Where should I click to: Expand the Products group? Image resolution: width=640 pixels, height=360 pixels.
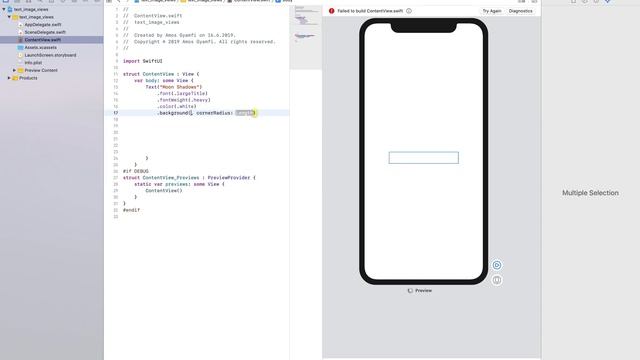point(9,78)
